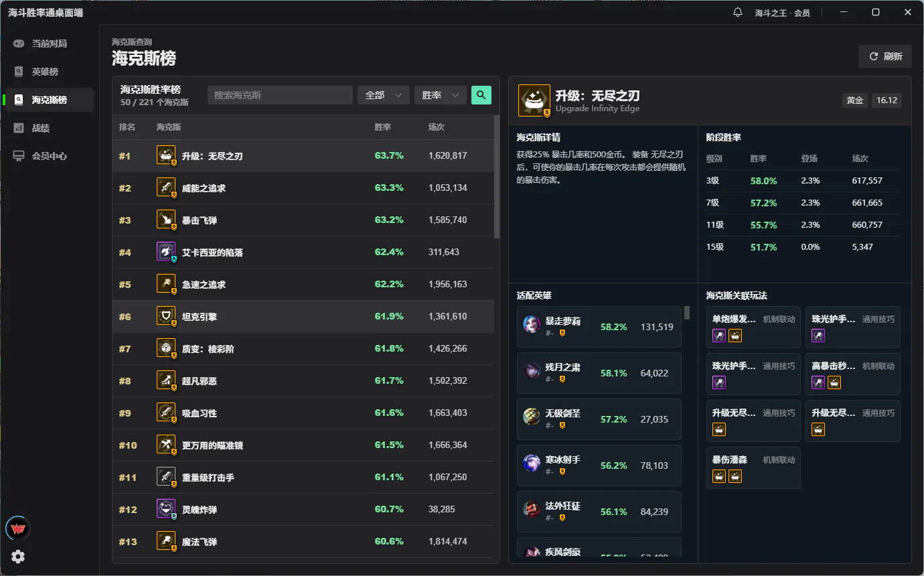Screen dimensions: 924x576
Task: Click the 场次 column header in table
Action: (437, 127)
